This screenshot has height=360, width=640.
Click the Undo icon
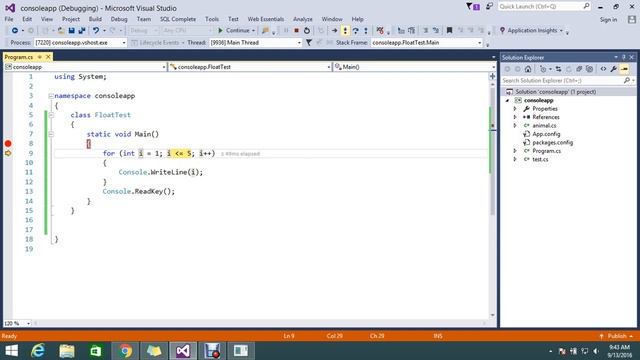tap(96, 31)
